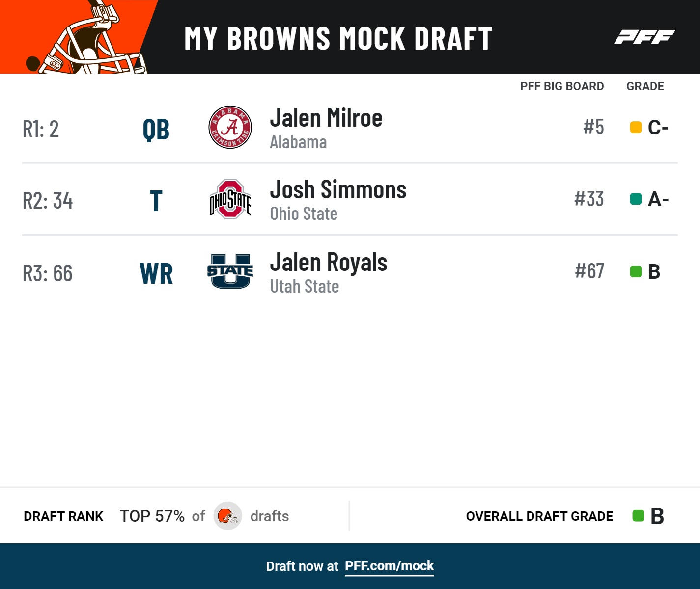This screenshot has width=700, height=589.
Task: Click the Alabama Crimson Tide logo
Action: 230,127
